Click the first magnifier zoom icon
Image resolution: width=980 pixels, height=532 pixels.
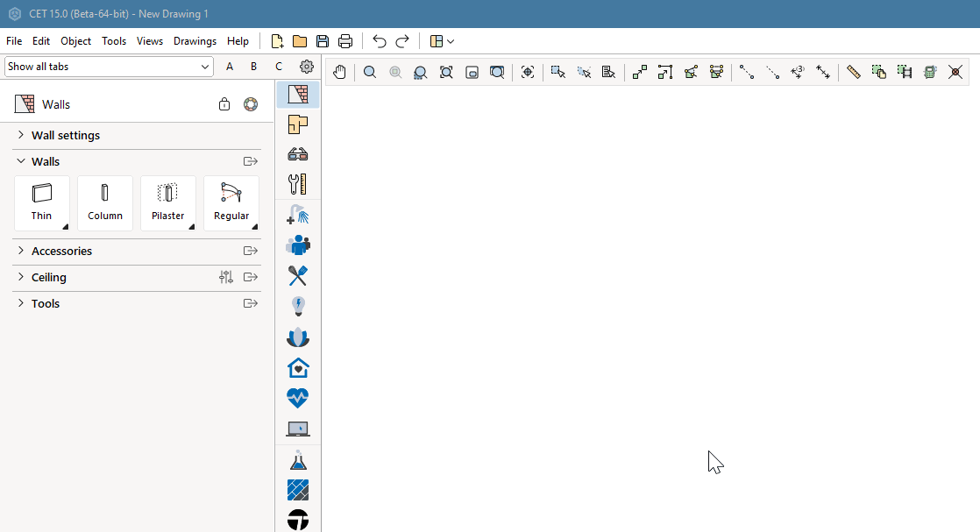[370, 72]
